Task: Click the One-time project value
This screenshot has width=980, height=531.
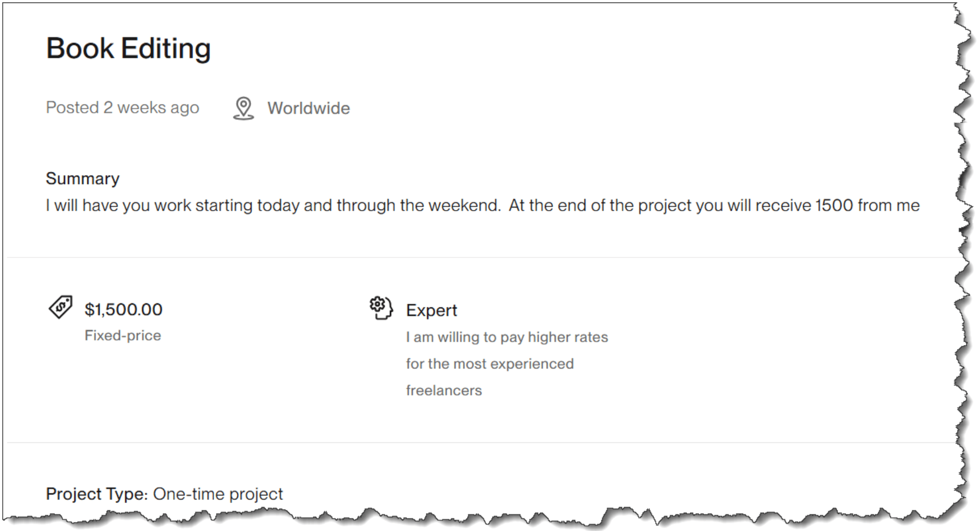Action: click(x=218, y=494)
